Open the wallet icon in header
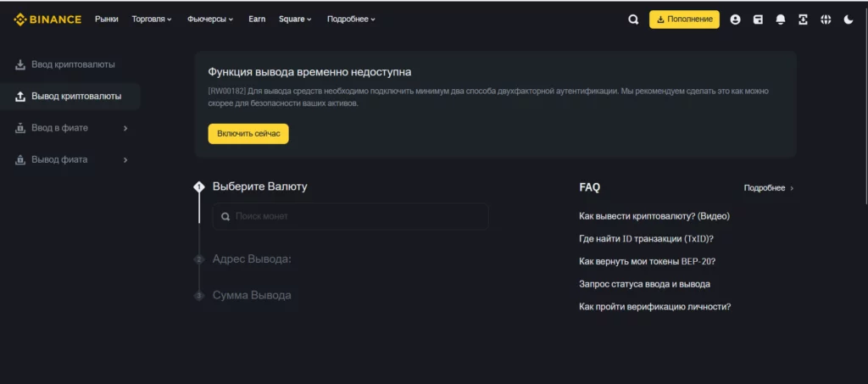Viewport: 868px width, 384px height. 759,19
